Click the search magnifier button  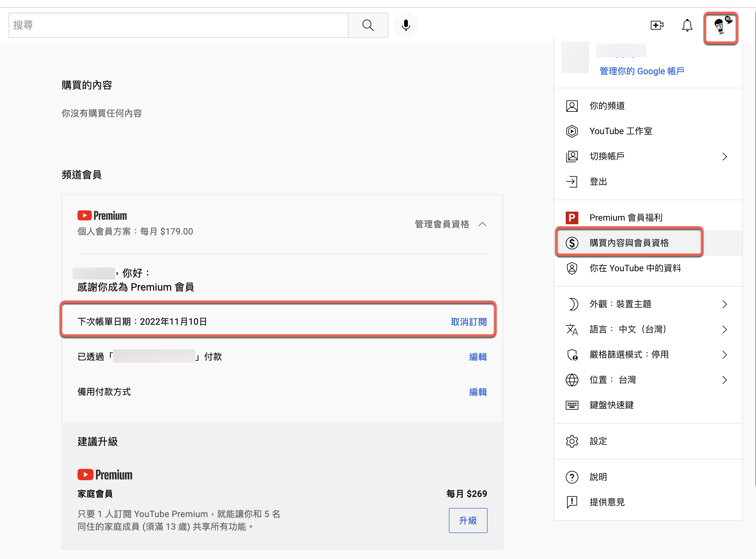pyautogui.click(x=368, y=26)
